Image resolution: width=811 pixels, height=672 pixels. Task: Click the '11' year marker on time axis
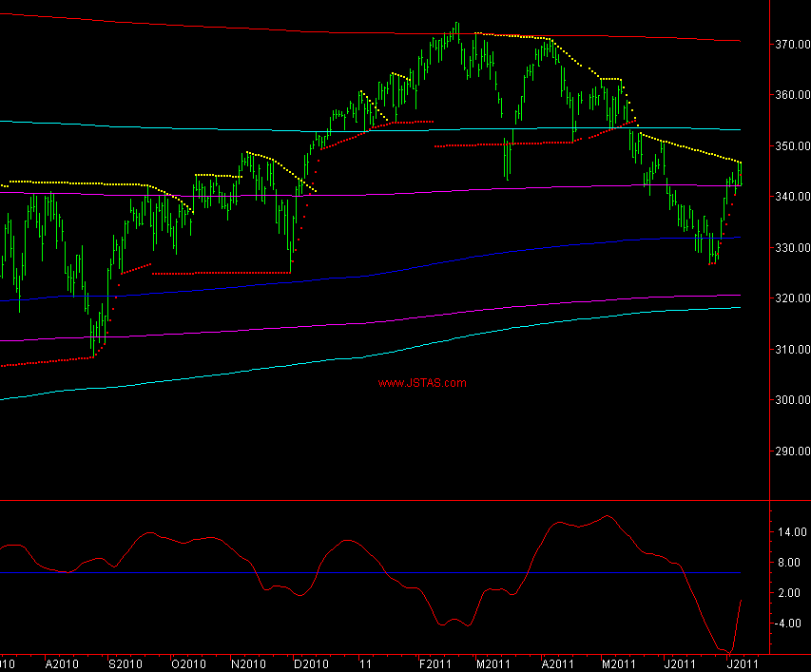point(365,663)
